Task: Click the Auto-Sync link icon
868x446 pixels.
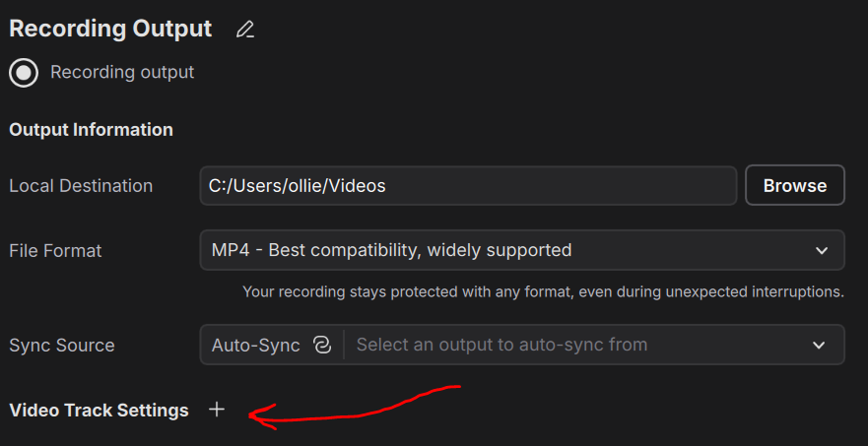Action: (x=321, y=345)
